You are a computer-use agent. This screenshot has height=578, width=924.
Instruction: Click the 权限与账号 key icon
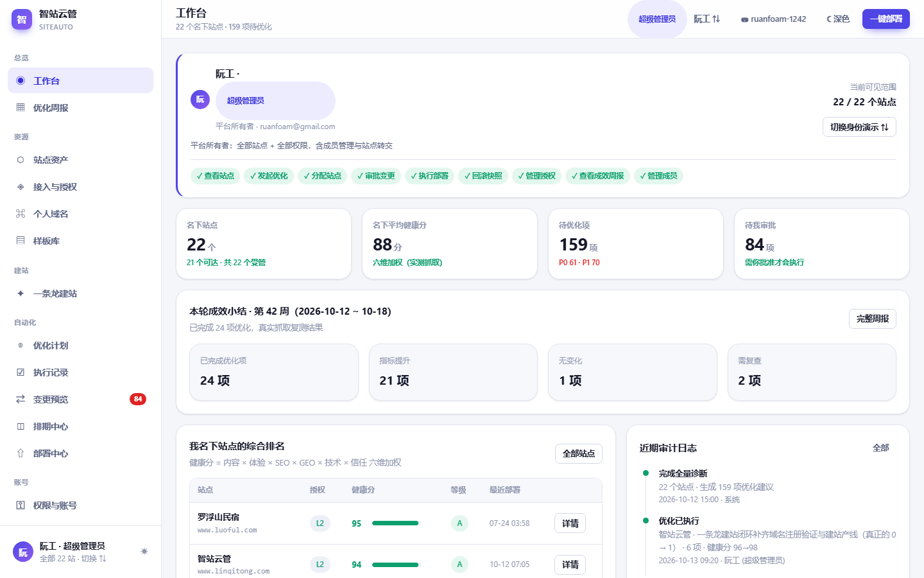[21, 505]
